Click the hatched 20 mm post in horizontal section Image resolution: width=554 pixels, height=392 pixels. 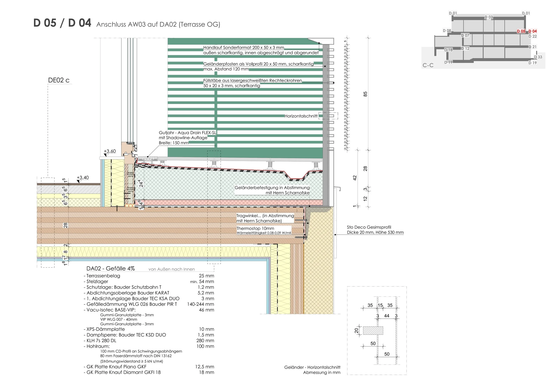coord(373,331)
